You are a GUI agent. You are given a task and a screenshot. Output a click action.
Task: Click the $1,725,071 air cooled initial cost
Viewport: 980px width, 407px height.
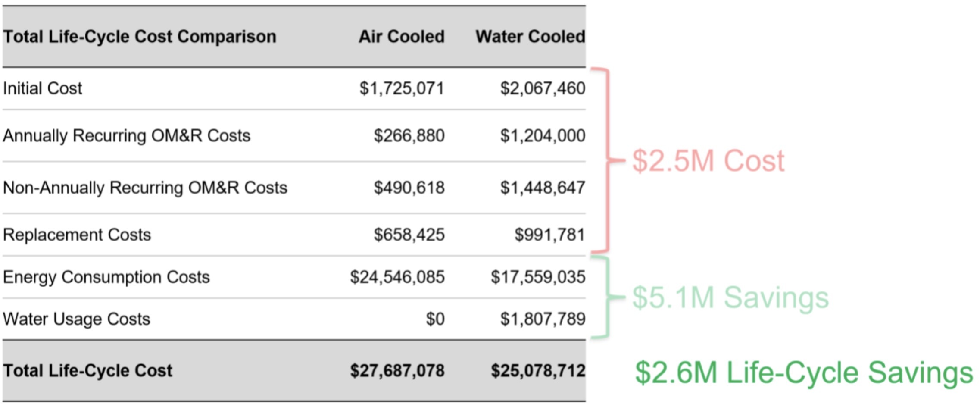401,89
